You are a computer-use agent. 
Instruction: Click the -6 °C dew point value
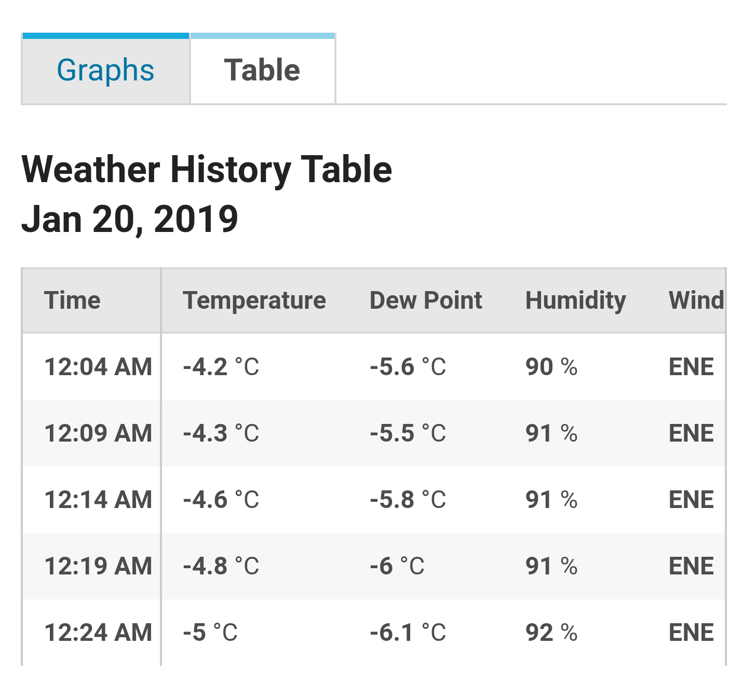click(x=397, y=566)
